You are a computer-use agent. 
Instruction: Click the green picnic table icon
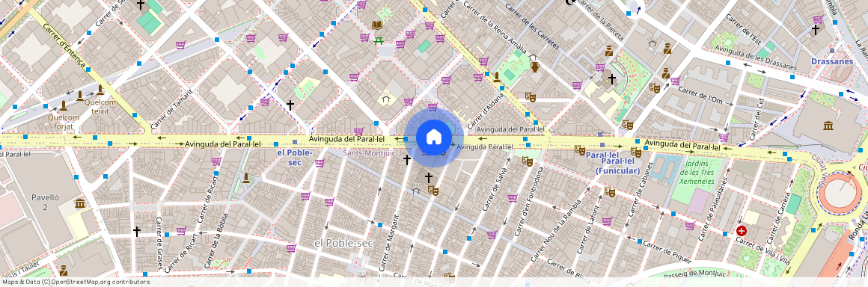379,40
